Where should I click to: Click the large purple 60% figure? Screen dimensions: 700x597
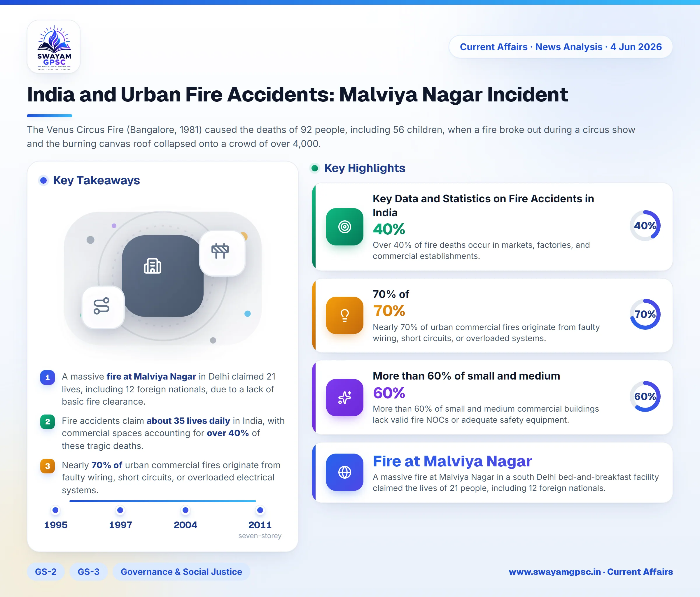coord(389,393)
